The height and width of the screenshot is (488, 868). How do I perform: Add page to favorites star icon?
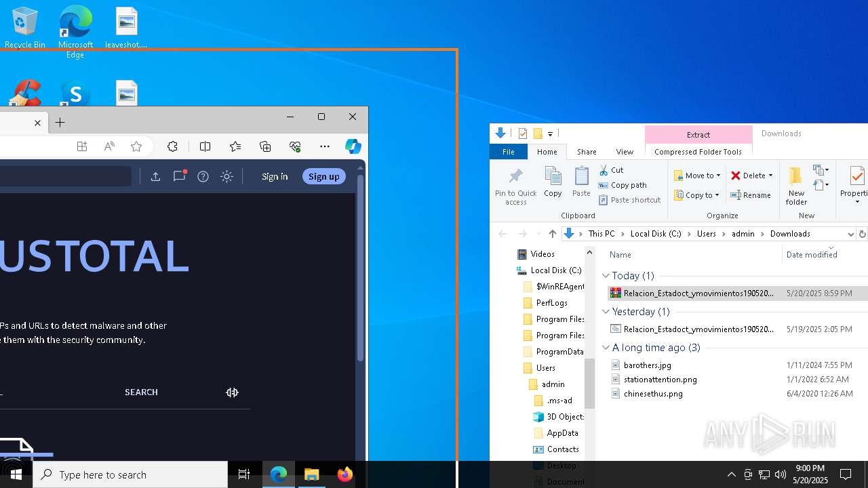(136, 146)
